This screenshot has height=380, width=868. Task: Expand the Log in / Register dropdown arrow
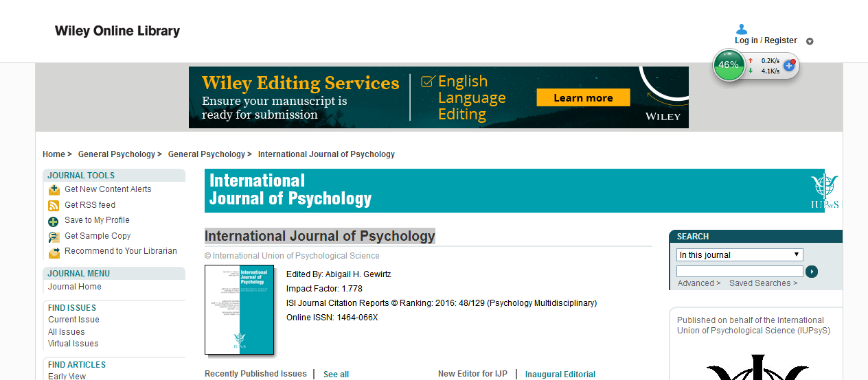click(810, 41)
